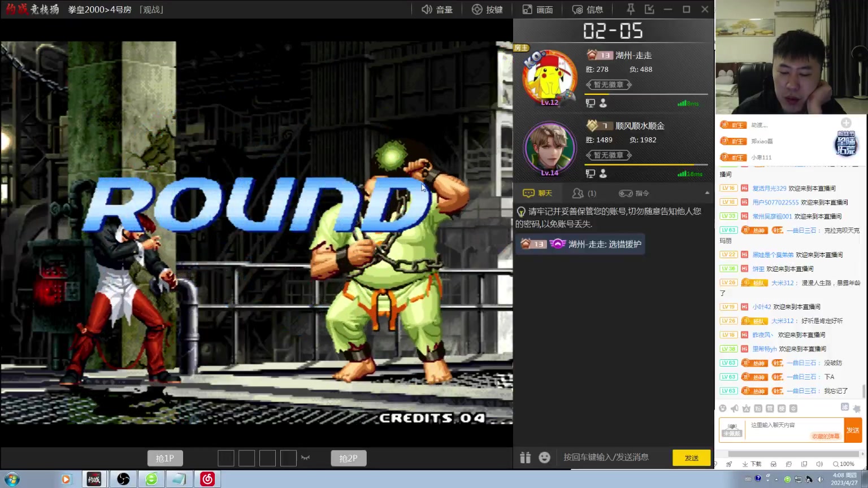Open the smiley emoji icon in the stream chat
Viewport: 868px width, 488px height.
click(x=723, y=408)
